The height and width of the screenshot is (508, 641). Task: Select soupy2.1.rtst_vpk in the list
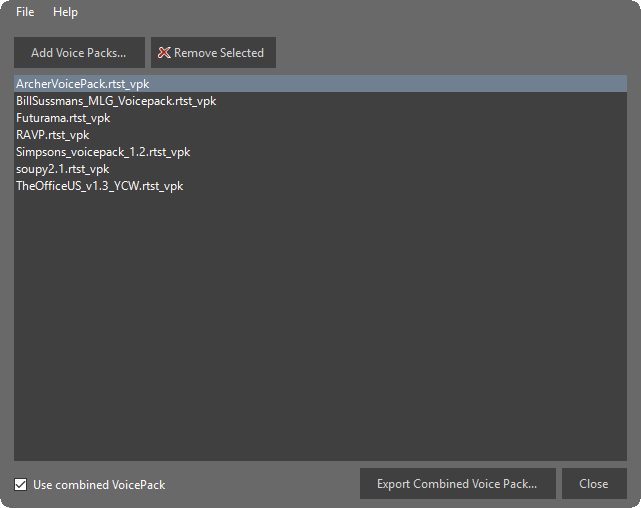point(320,169)
